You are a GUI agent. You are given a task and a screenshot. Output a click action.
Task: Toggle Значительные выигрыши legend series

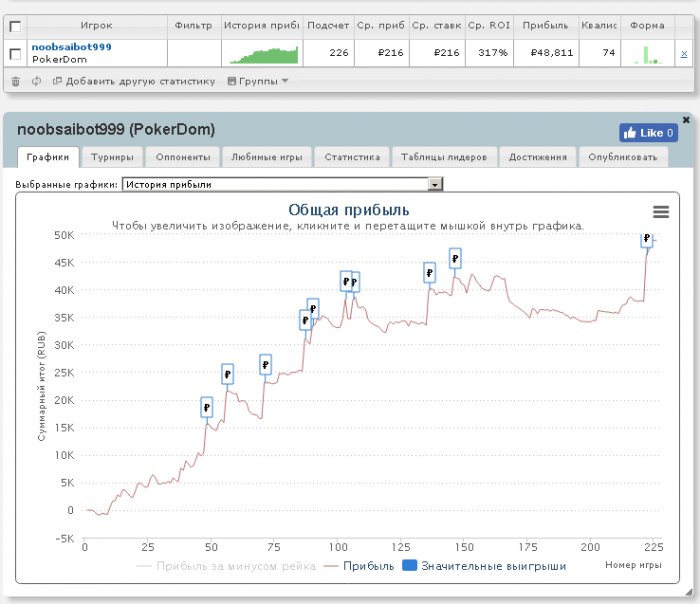click(x=484, y=566)
